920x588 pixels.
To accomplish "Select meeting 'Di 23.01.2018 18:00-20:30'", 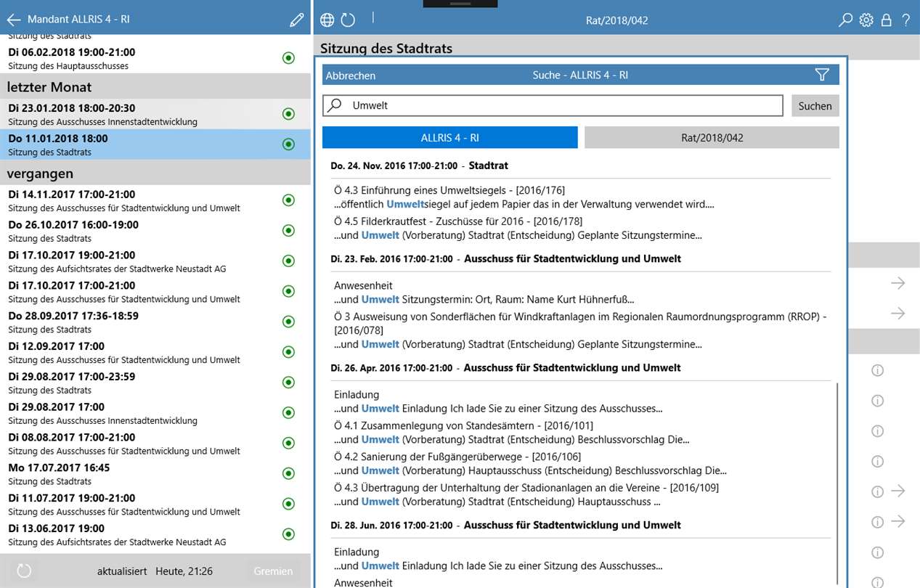I will (155, 114).
